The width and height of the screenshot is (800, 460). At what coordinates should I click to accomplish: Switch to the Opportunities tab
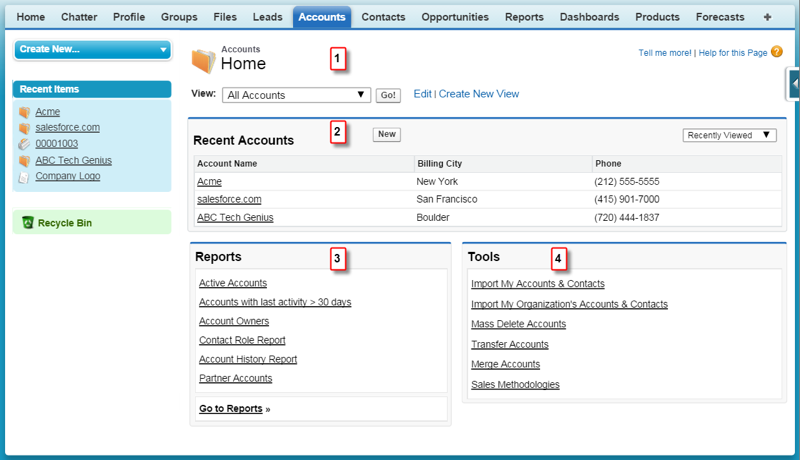coord(455,17)
